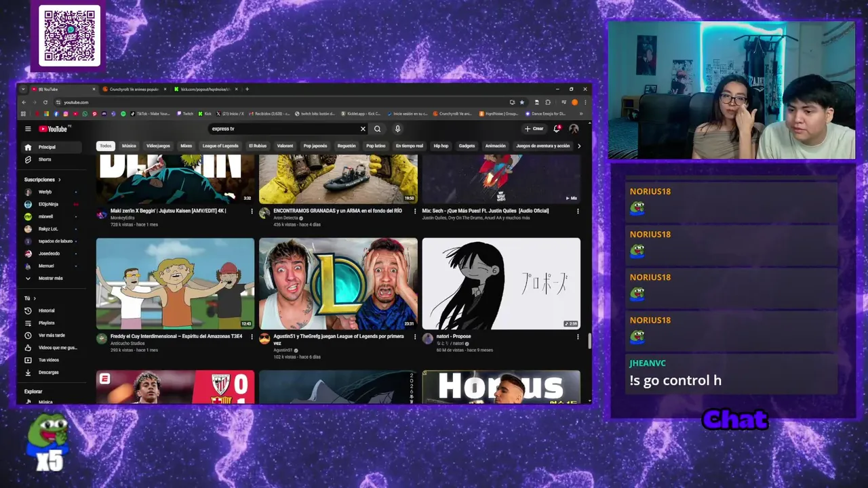
Task: Reload the page in the browser
Action: coord(45,102)
